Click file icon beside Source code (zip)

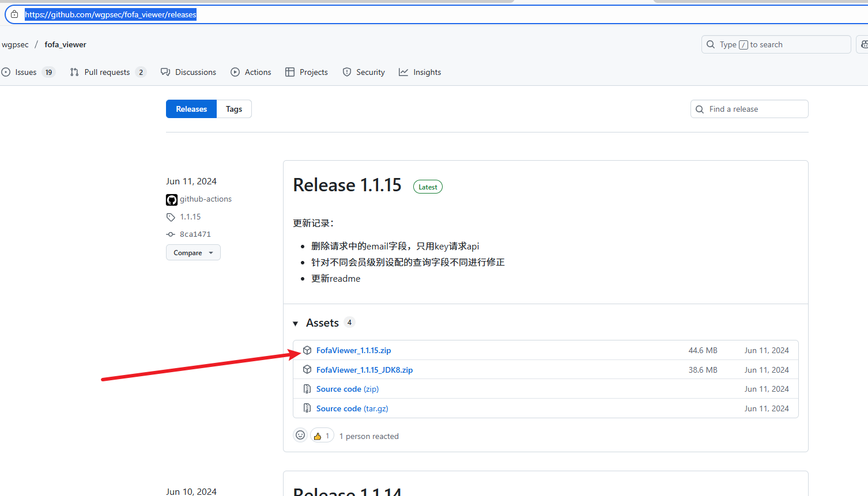307,389
